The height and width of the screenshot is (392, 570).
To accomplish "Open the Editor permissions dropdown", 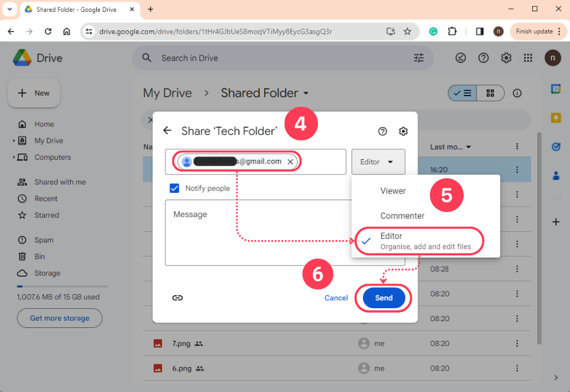I will click(378, 161).
